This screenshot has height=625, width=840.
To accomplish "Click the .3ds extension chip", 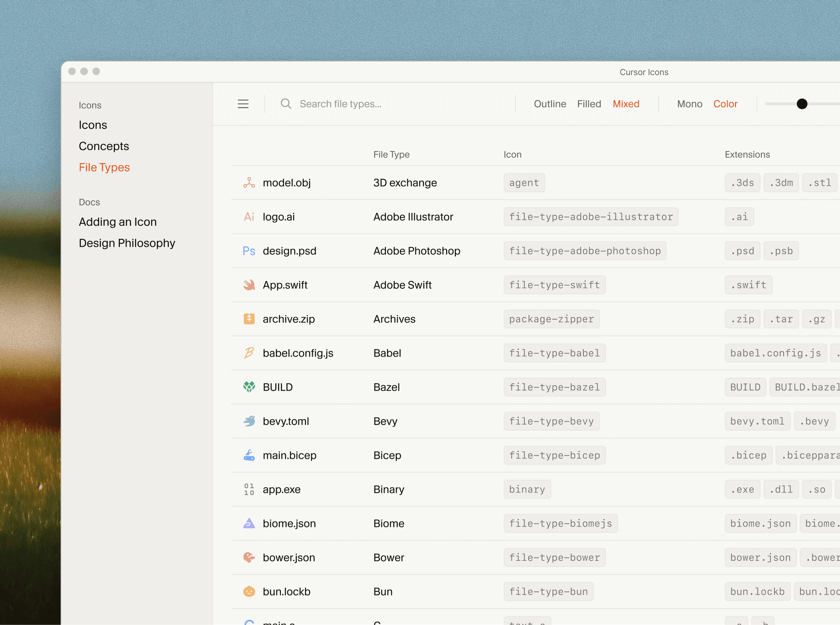I will (x=742, y=183).
